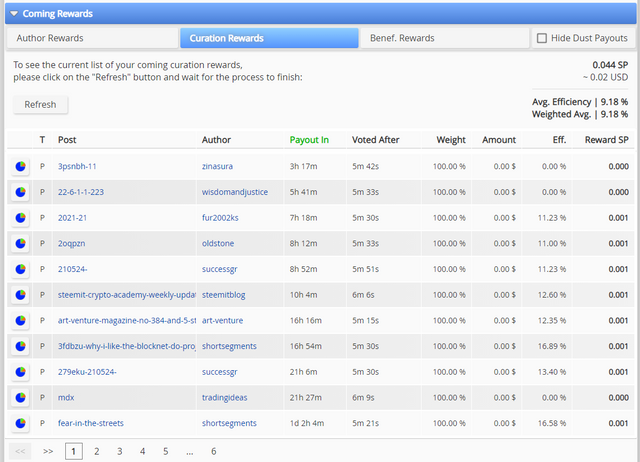Screen dimensions: 640x462
Task: Click the 0.044 SP total value
Action: [610, 65]
